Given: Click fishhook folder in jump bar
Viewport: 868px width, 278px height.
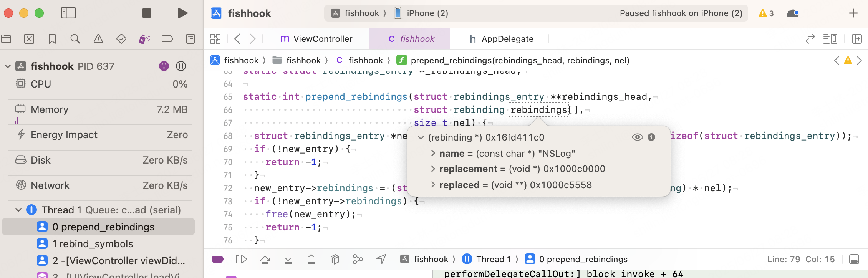Looking at the screenshot, I should [297, 60].
